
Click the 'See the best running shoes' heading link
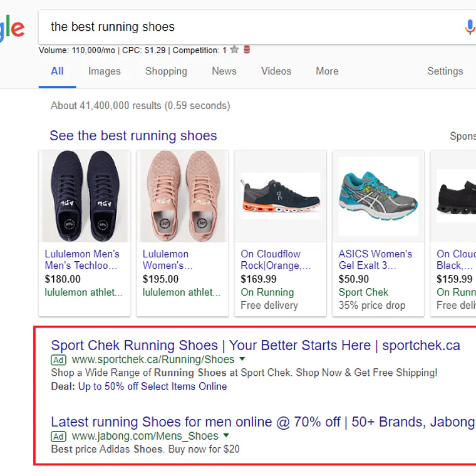tap(133, 135)
